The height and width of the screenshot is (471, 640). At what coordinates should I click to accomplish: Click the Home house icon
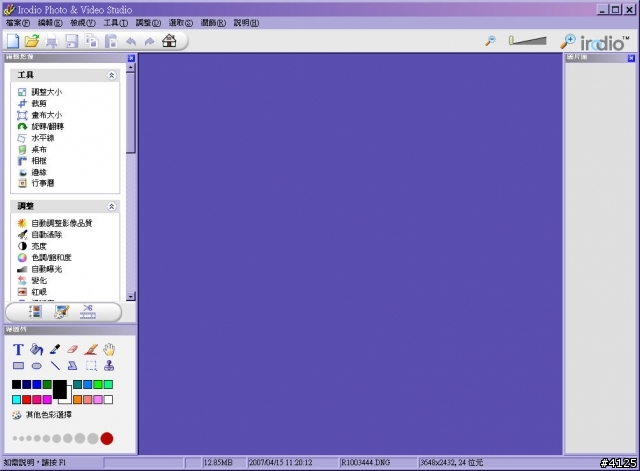(x=169, y=41)
